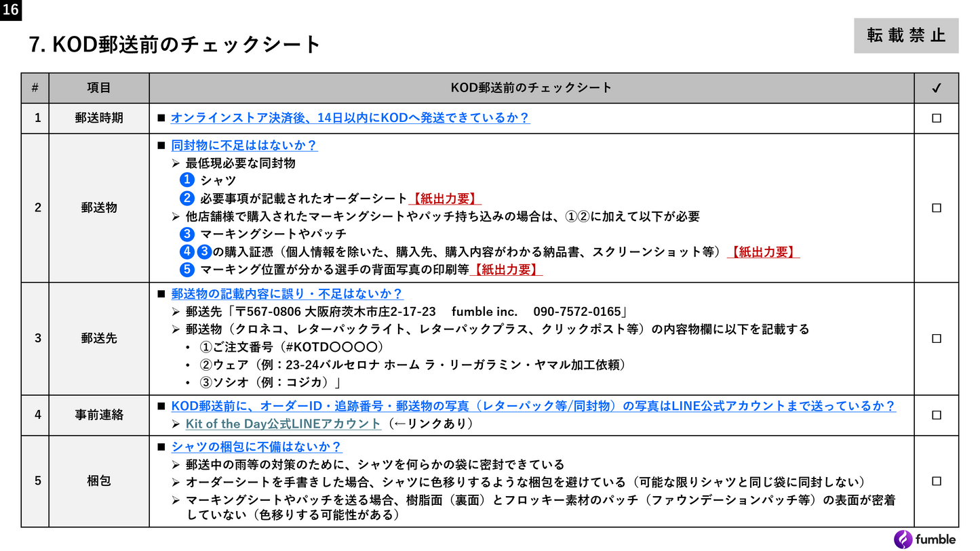
Task: Tick the checkbox for the 梱包 row
Action: click(936, 481)
